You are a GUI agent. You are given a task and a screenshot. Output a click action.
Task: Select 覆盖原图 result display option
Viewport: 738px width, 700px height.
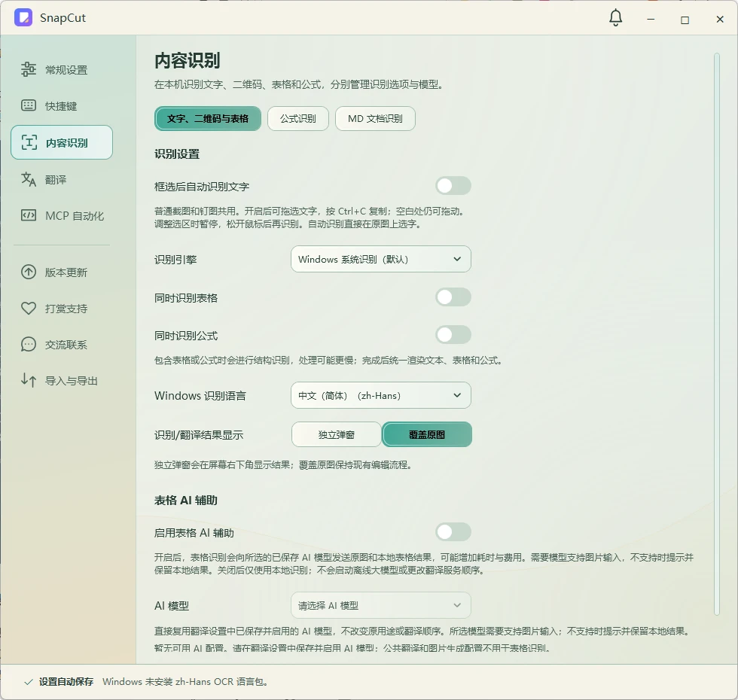coord(427,434)
